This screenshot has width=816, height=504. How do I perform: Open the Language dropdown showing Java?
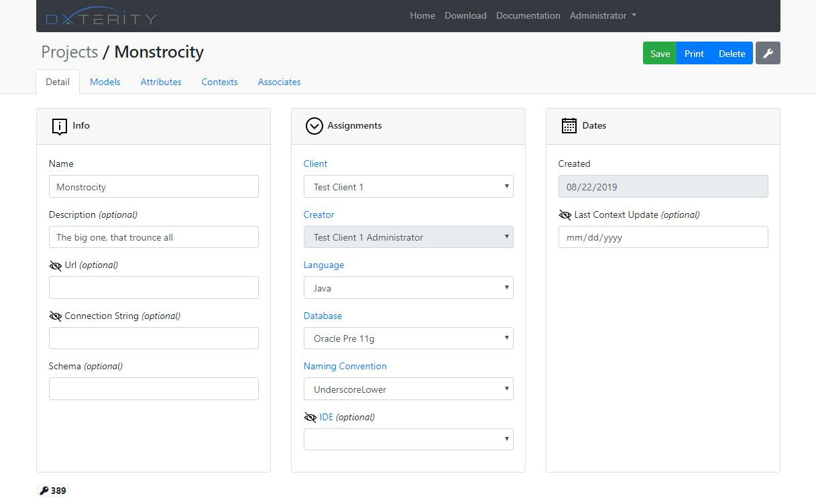point(408,288)
